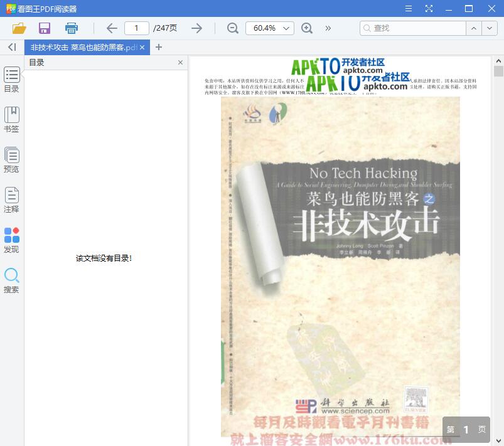The image size is (504, 446).
Task: Save the document using the floppy icon
Action: pyautogui.click(x=45, y=28)
